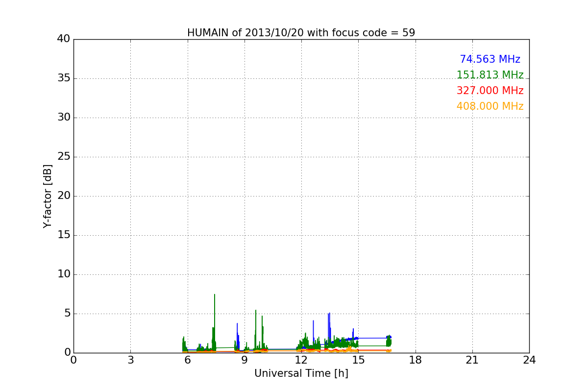Click the x-axis tick label 9
Viewport: 588px width, 392px height.
pos(245,360)
